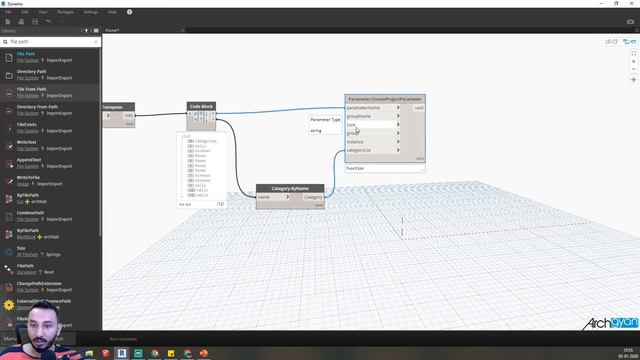The width and height of the screenshot is (640, 360).
Task: Open the Settings menu
Action: pyautogui.click(x=91, y=12)
